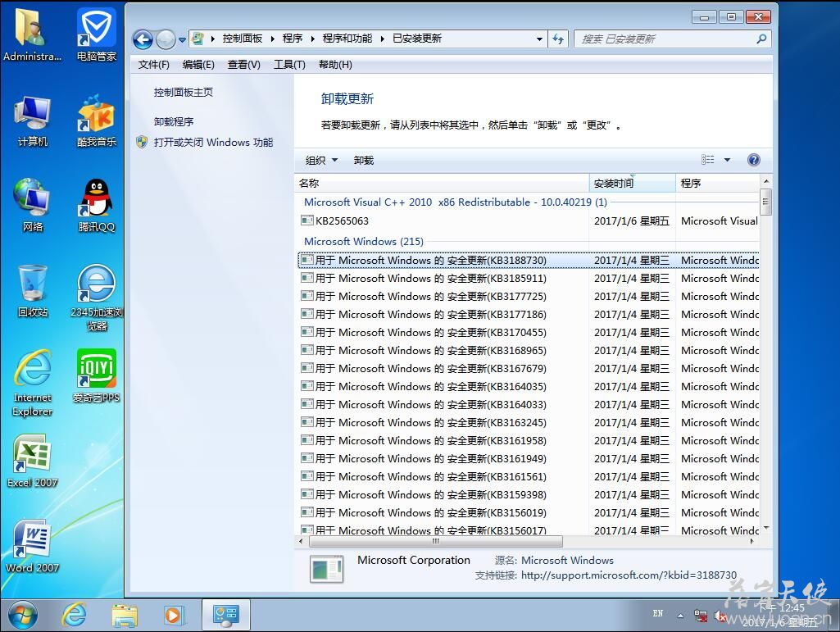This screenshot has height=632, width=840.
Task: Click the 电脑管家 desktop icon
Action: point(97,34)
